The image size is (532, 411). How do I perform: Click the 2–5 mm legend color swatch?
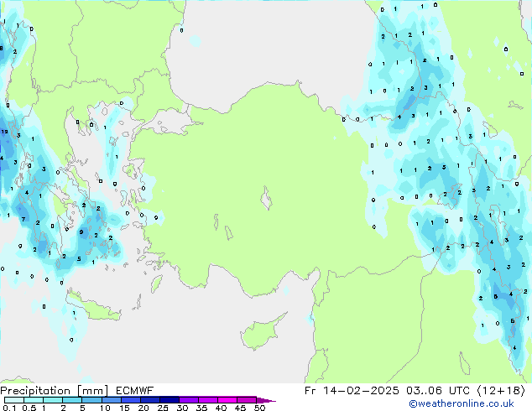72,400
